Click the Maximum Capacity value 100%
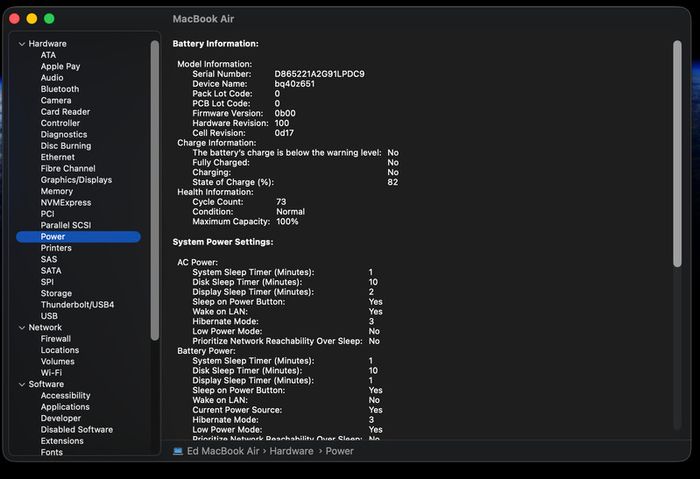The width and height of the screenshot is (700, 479). click(x=287, y=221)
